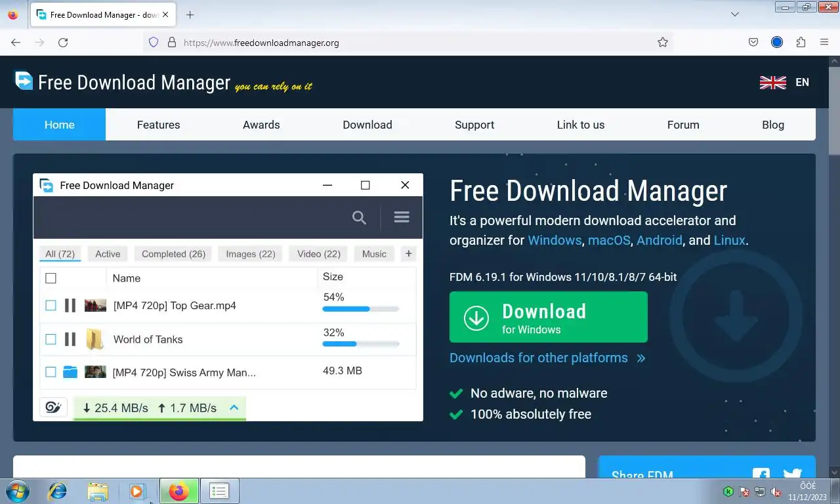Pause the Top Gear.mp4 download
This screenshot has width=840, height=504.
pos(70,305)
